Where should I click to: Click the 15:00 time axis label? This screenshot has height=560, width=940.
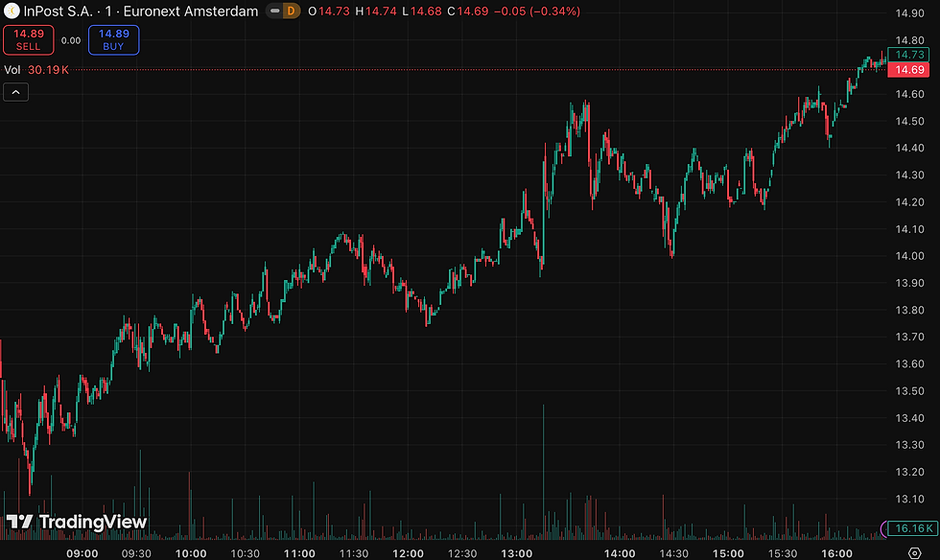[728, 553]
